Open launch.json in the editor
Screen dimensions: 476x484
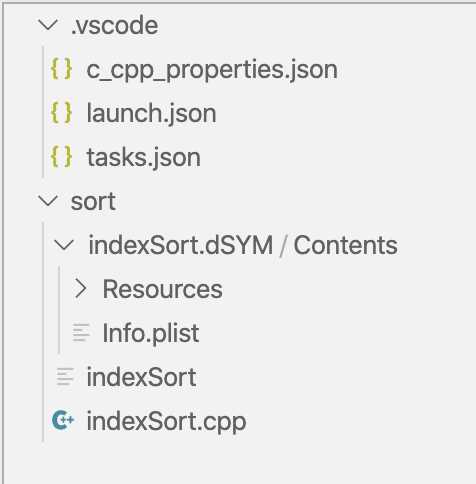tap(152, 113)
